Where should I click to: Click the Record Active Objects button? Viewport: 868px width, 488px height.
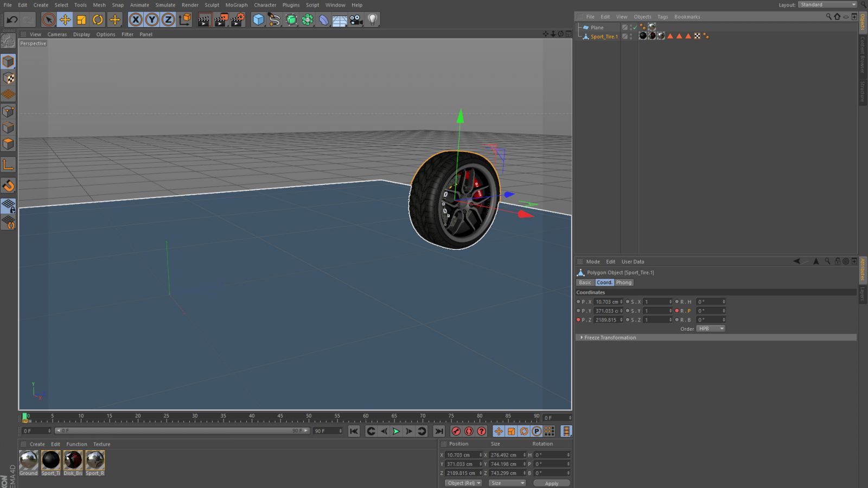coord(456,431)
